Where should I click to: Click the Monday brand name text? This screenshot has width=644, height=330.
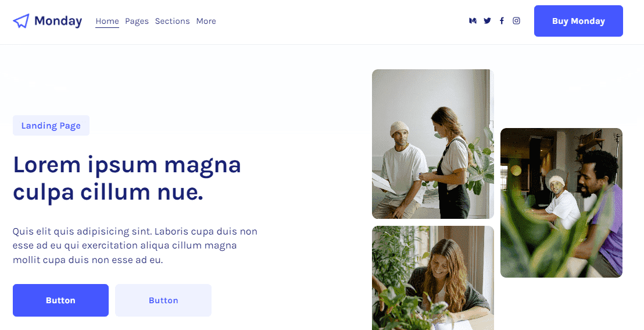pyautogui.click(x=58, y=21)
